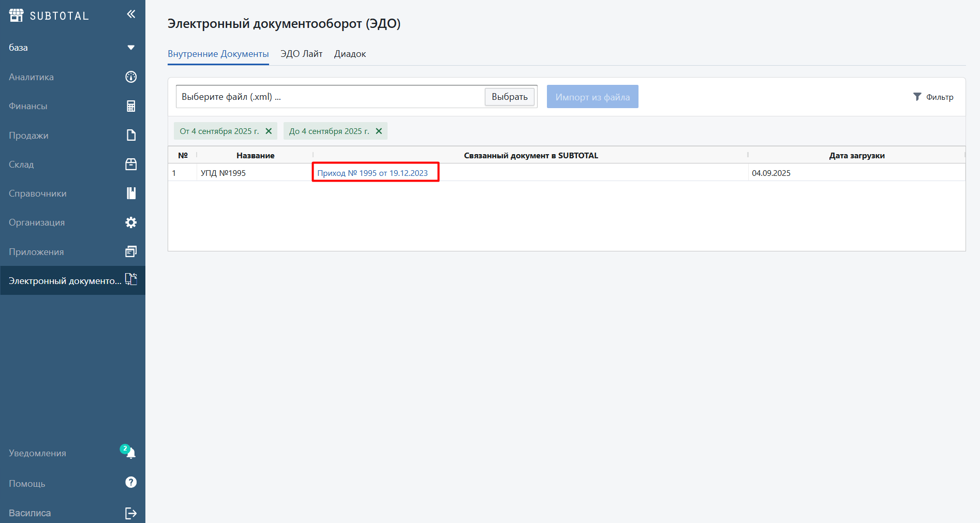Open Organization via the gear icon
980x523 pixels.
[x=131, y=222]
